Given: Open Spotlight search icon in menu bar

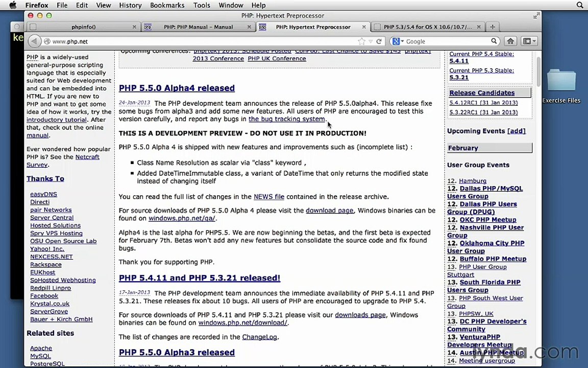Looking at the screenshot, I should pos(580,5).
